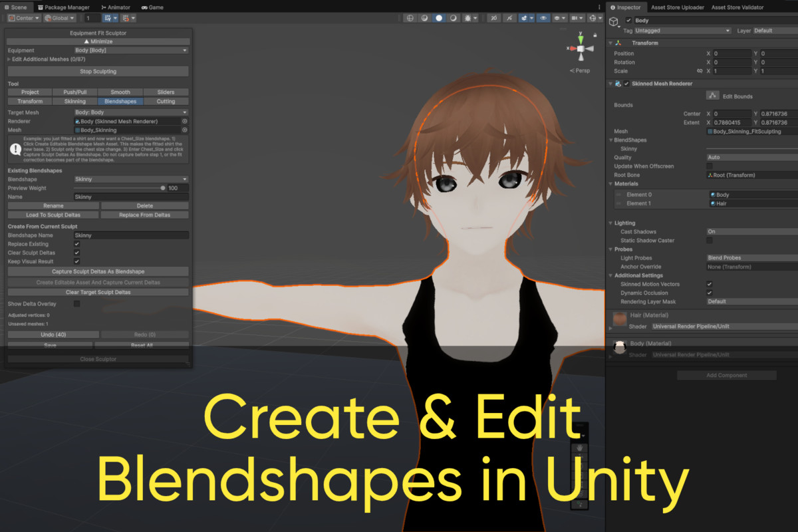Uncheck Replace Existing checkbox
Screen dimensions: 798x532
click(76, 244)
